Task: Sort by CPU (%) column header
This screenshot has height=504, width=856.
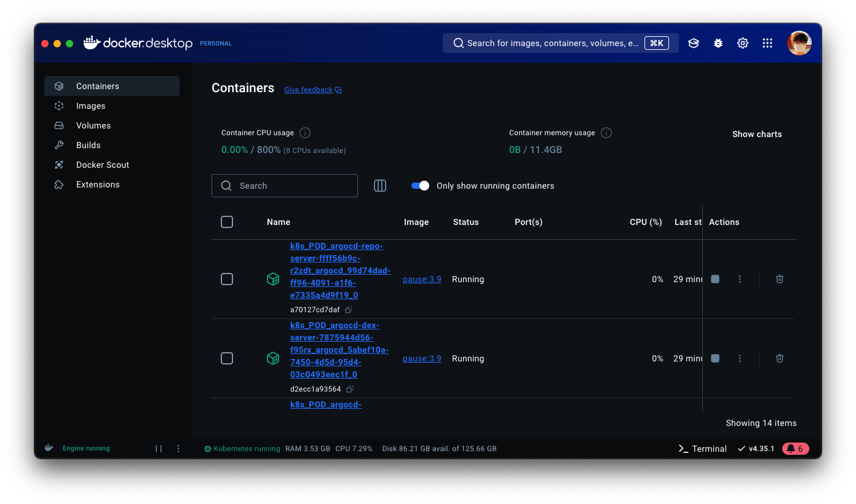Action: click(646, 222)
